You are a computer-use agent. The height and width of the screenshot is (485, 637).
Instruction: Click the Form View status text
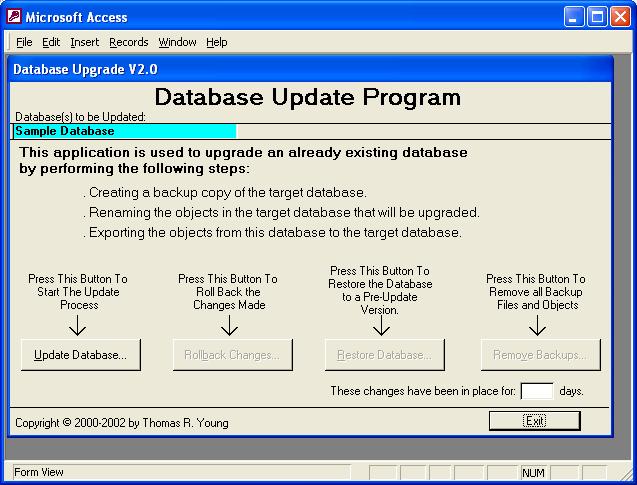[x=39, y=472]
